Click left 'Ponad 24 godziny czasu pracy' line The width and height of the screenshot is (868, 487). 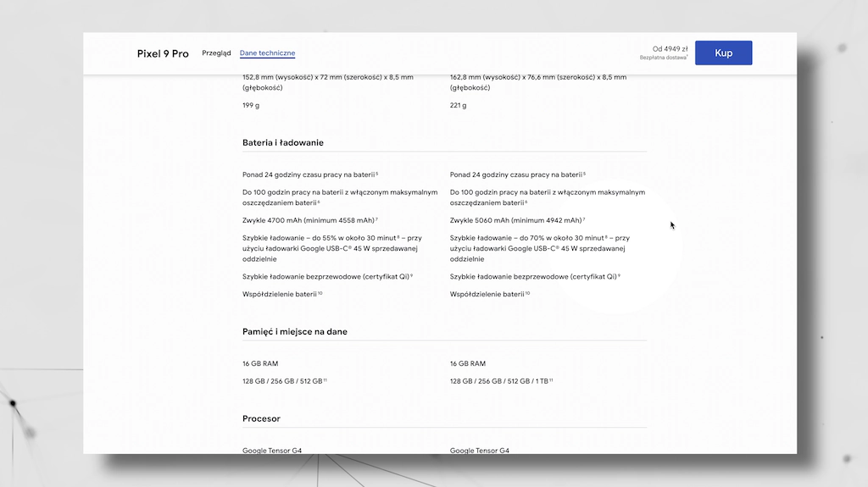pyautogui.click(x=310, y=174)
